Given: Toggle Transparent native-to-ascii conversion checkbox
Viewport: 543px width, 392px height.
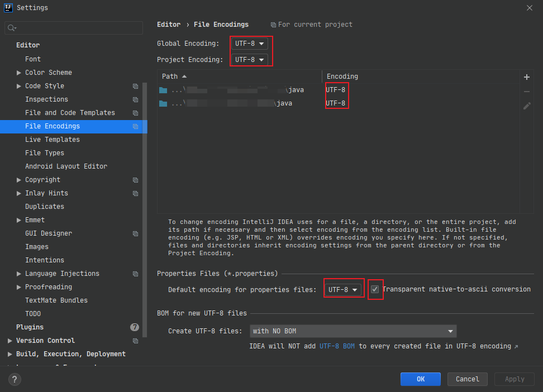Looking at the screenshot, I should 375,289.
